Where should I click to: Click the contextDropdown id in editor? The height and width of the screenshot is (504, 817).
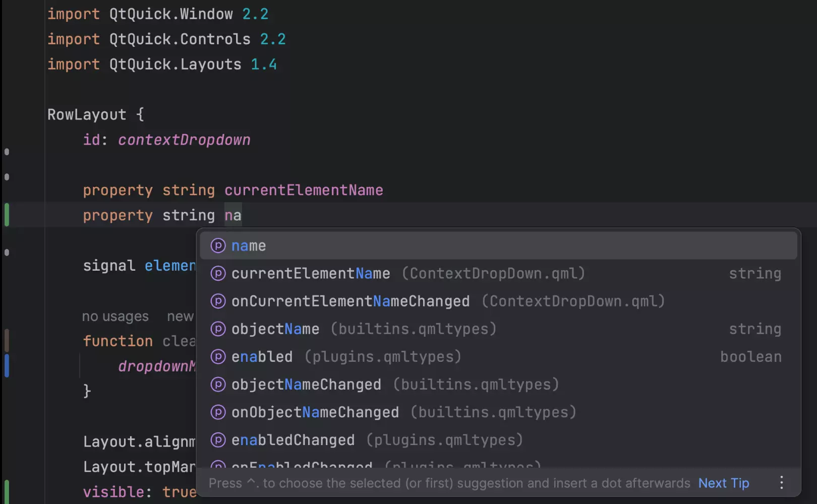coord(184,140)
